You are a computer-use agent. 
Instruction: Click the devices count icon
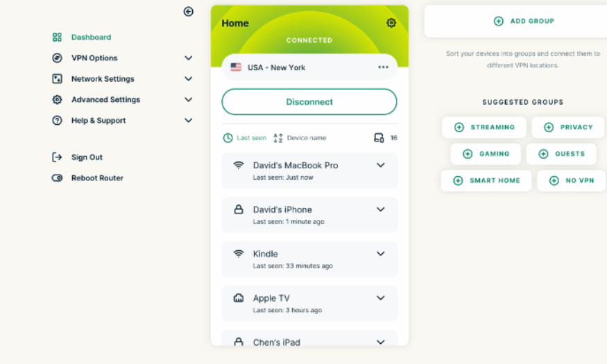click(379, 138)
